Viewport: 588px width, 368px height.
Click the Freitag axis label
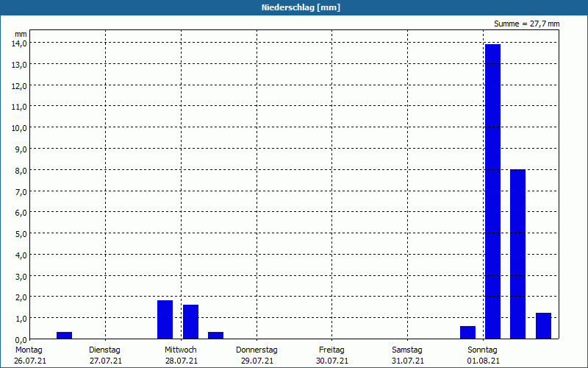tap(331, 350)
